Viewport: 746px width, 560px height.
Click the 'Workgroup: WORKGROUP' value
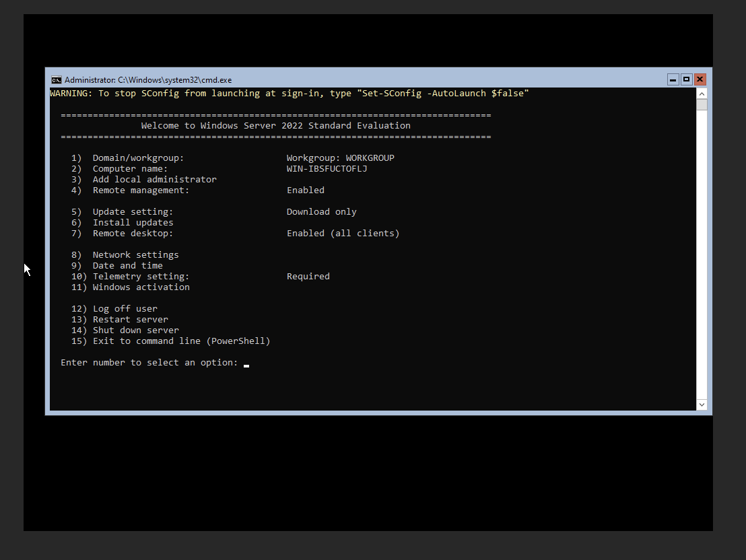340,158
